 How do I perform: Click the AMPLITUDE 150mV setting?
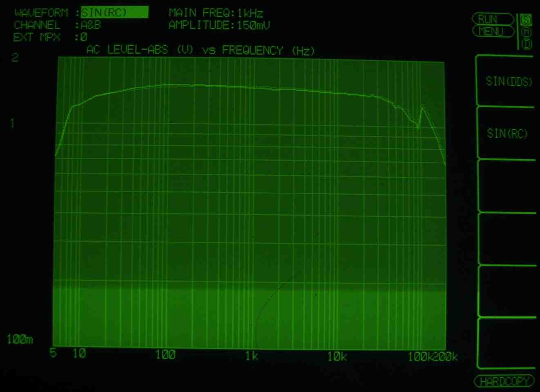click(219, 25)
